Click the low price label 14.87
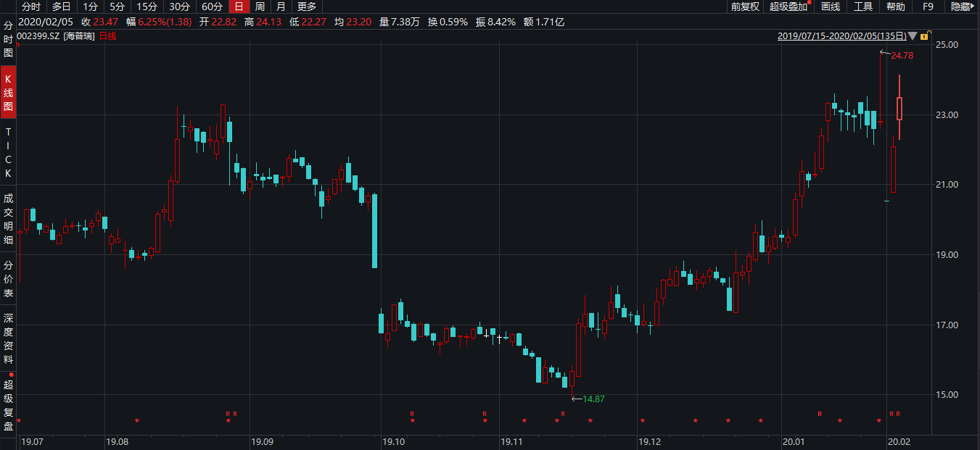The height and width of the screenshot is (450, 980). click(x=593, y=399)
